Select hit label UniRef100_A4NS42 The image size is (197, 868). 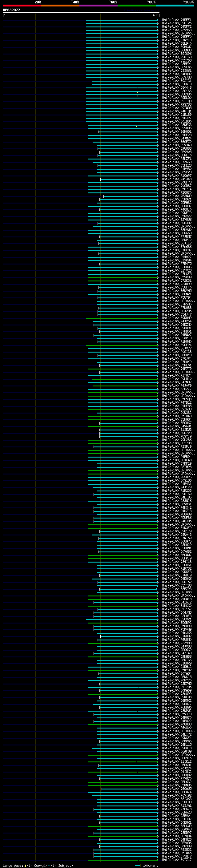coord(176,507)
